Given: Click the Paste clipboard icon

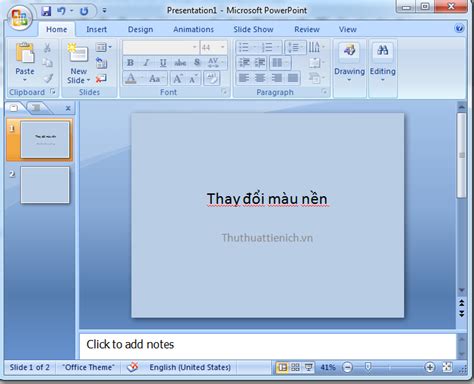Looking at the screenshot, I should tap(25, 53).
